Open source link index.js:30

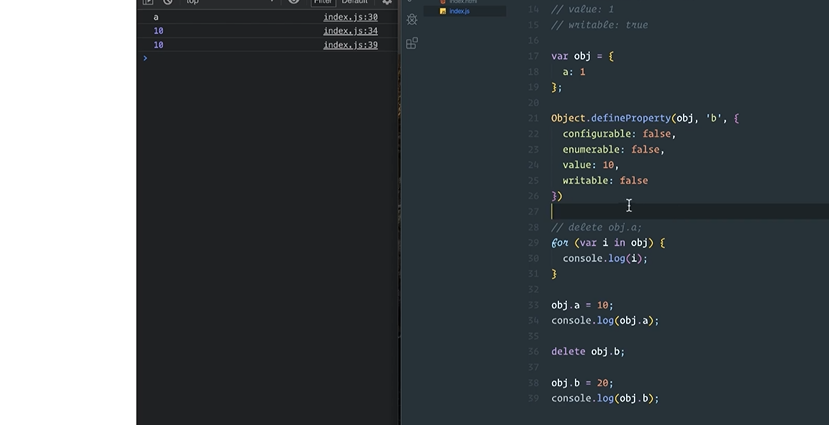pyautogui.click(x=351, y=17)
